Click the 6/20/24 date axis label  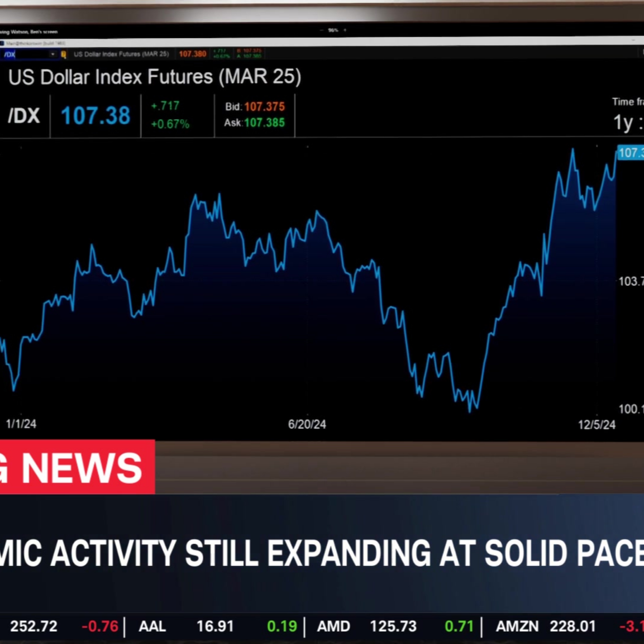[x=307, y=424]
